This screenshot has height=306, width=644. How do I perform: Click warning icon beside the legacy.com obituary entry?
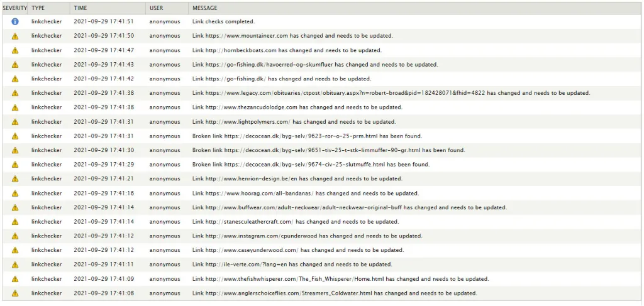point(15,93)
